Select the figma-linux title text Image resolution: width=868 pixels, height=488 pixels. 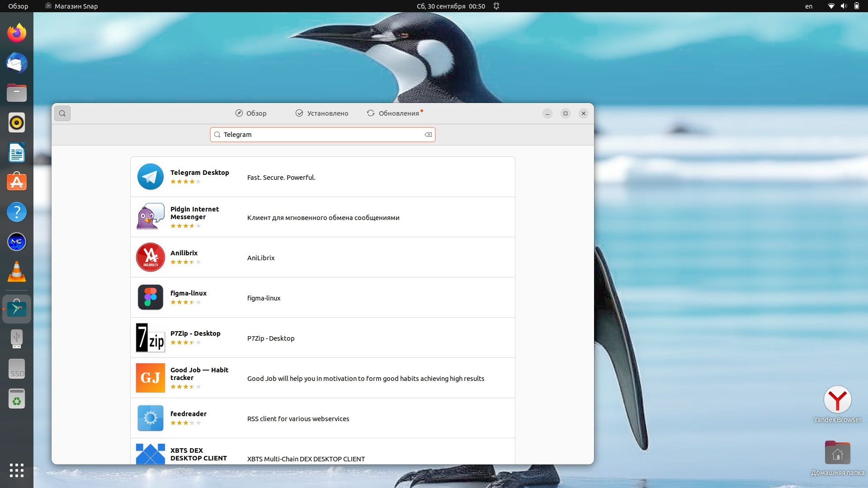pos(189,293)
